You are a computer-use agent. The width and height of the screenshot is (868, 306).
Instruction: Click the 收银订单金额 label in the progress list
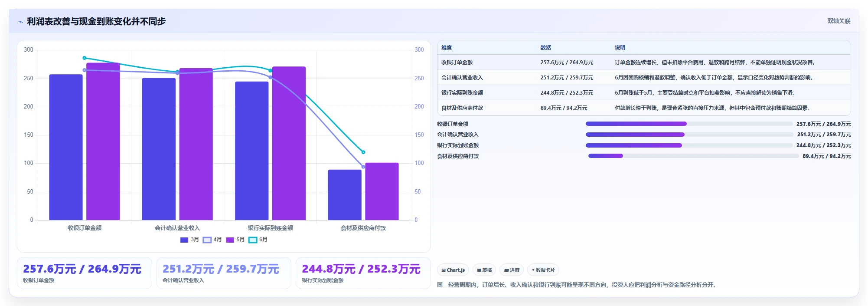pos(453,124)
